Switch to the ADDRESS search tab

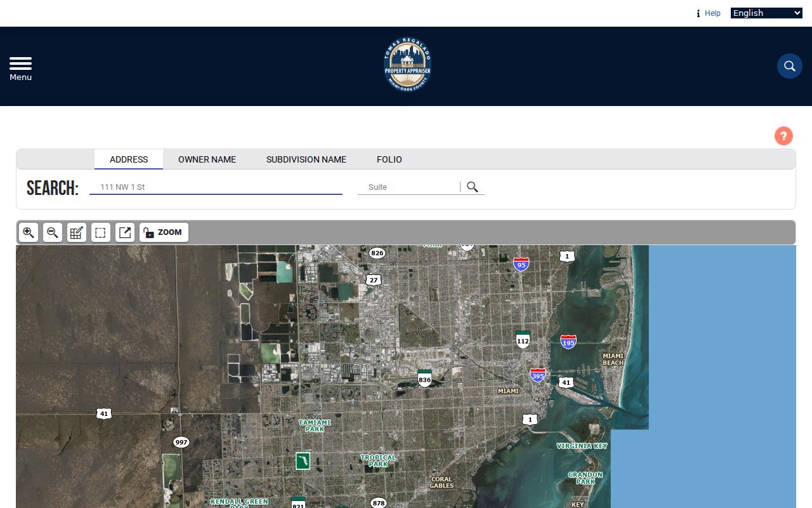[x=129, y=159]
